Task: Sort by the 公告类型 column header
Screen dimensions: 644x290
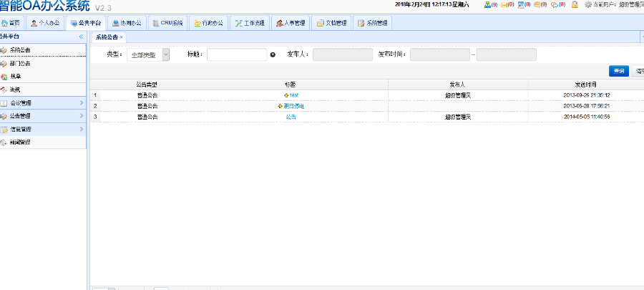Action: 147,84
